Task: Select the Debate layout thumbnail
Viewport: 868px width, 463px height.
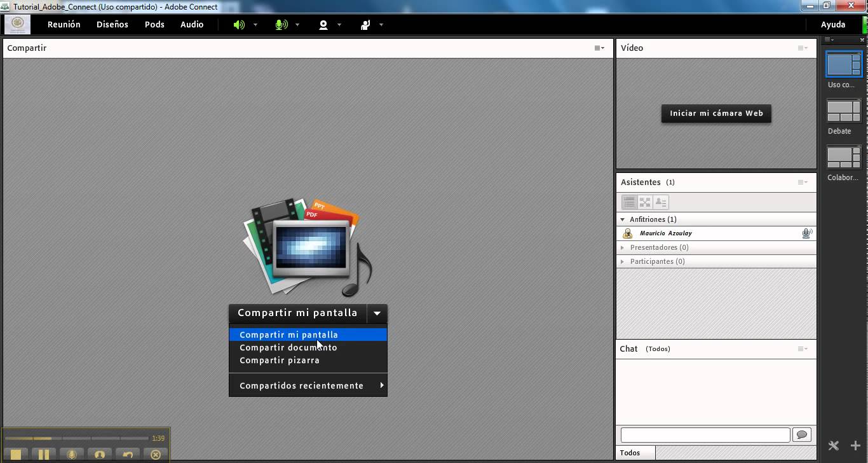Action: pyautogui.click(x=843, y=111)
